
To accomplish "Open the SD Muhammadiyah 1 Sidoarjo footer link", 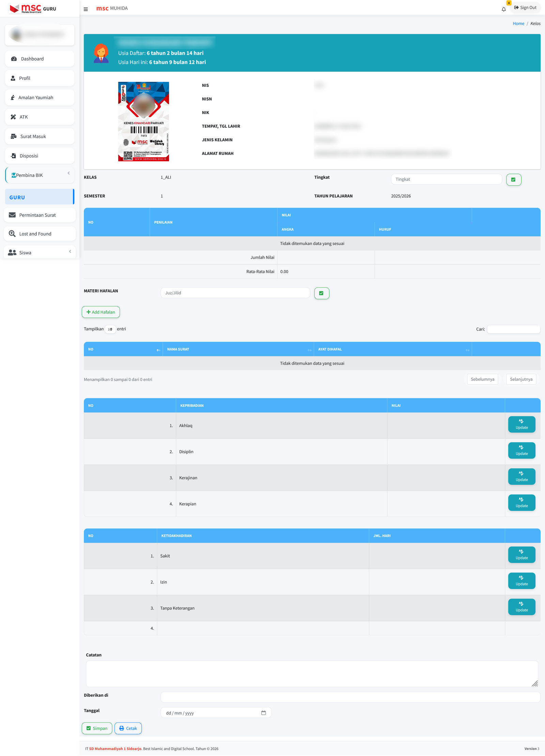I will [x=115, y=749].
